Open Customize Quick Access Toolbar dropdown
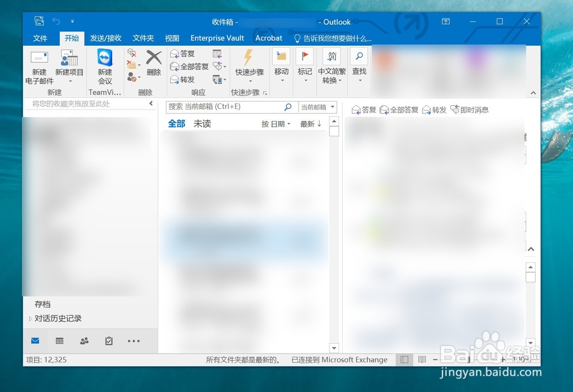This screenshot has height=392, width=573. click(72, 21)
